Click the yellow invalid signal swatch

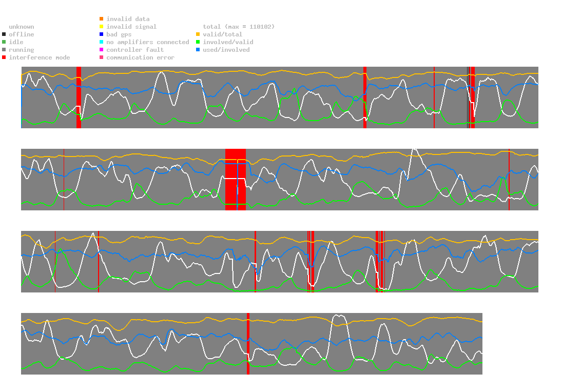point(102,27)
